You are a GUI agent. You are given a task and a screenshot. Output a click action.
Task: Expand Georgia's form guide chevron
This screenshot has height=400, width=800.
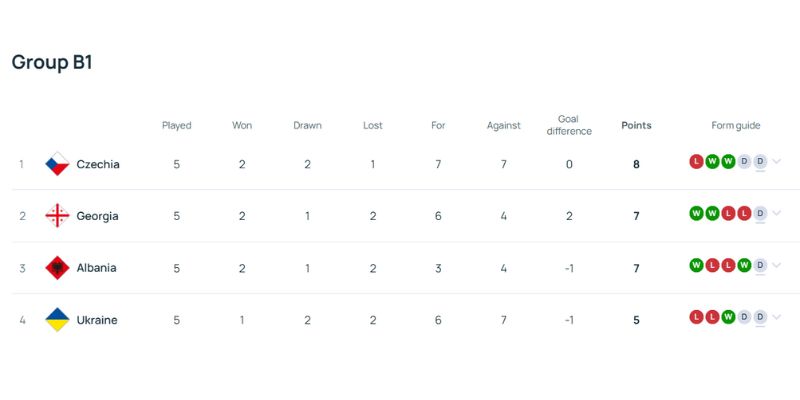777,214
